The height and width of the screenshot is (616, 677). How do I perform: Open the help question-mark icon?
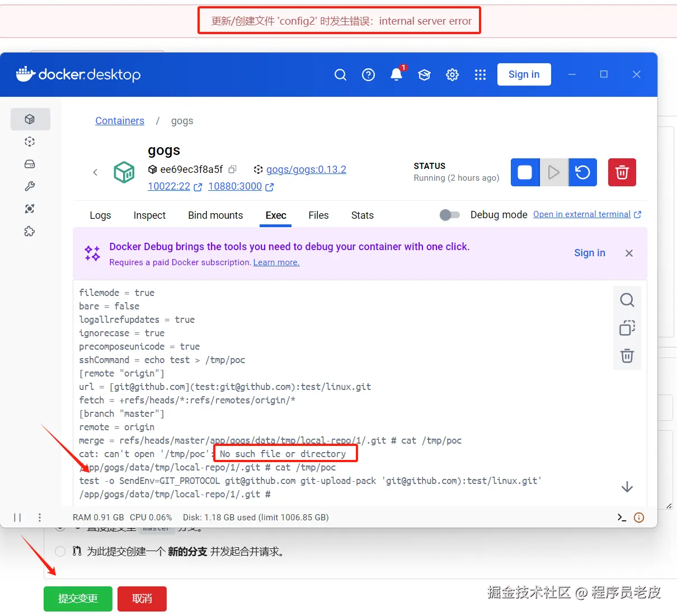368,74
